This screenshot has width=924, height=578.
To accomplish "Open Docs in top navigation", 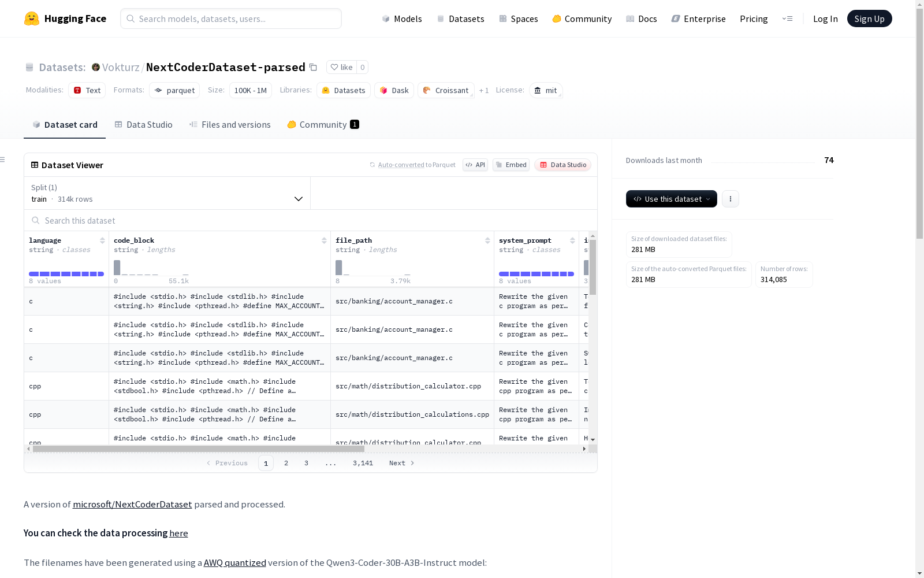I will (x=642, y=18).
